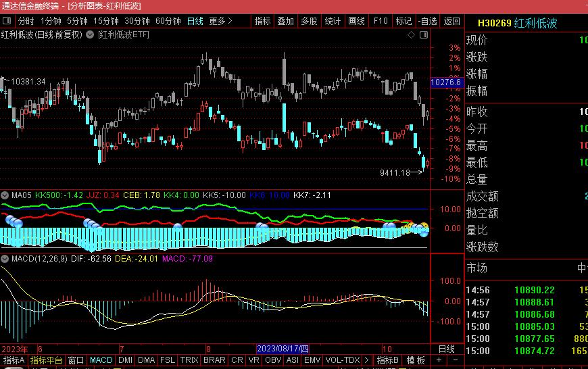Open dropdown beside 红利低波(日线.前复权) title

[x=90, y=35]
